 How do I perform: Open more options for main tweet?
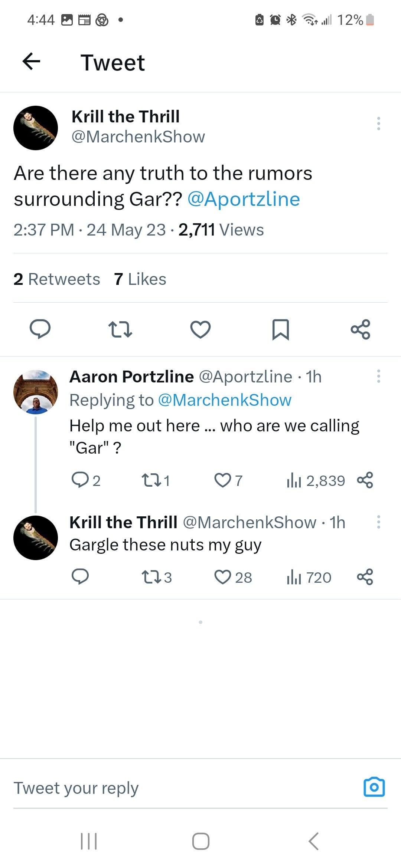point(378,124)
